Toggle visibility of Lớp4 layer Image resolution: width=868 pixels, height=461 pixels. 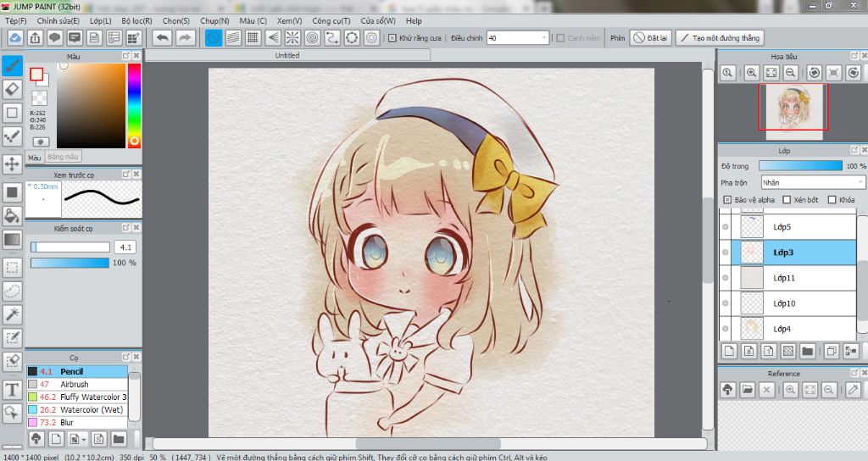(x=726, y=329)
